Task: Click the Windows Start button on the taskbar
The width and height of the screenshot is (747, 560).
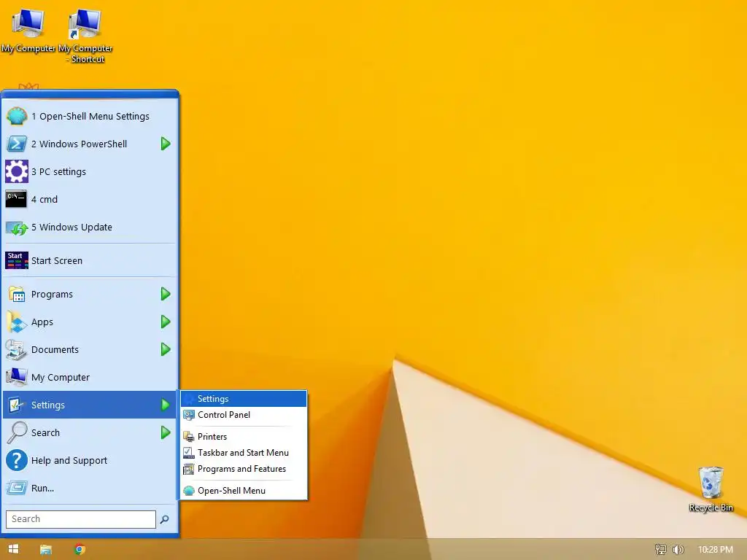Action: 13,549
